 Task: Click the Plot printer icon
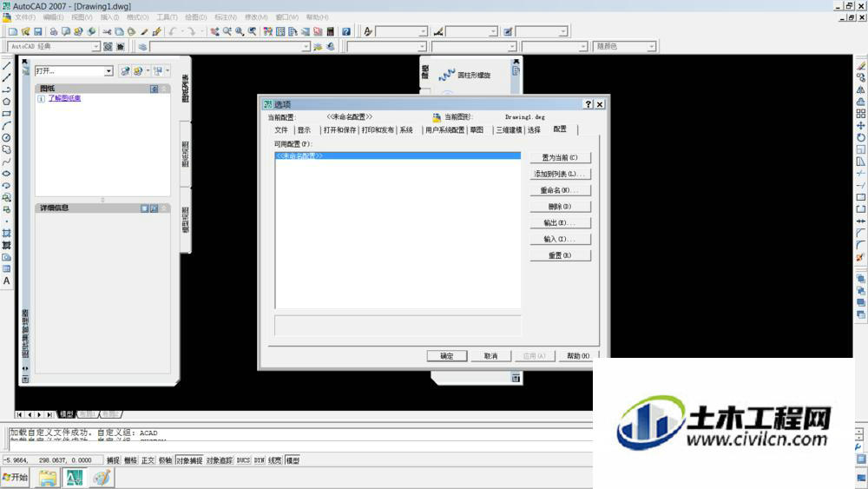(53, 31)
